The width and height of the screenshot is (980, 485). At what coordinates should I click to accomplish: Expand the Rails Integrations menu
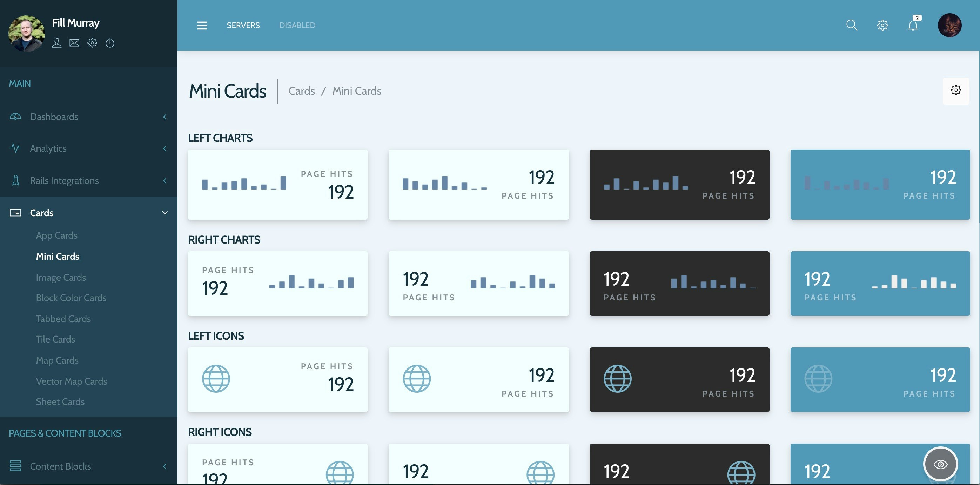(165, 180)
